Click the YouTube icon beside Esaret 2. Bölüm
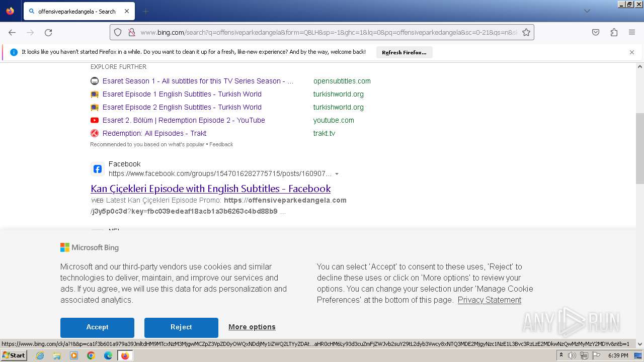The height and width of the screenshot is (362, 644). click(x=95, y=120)
